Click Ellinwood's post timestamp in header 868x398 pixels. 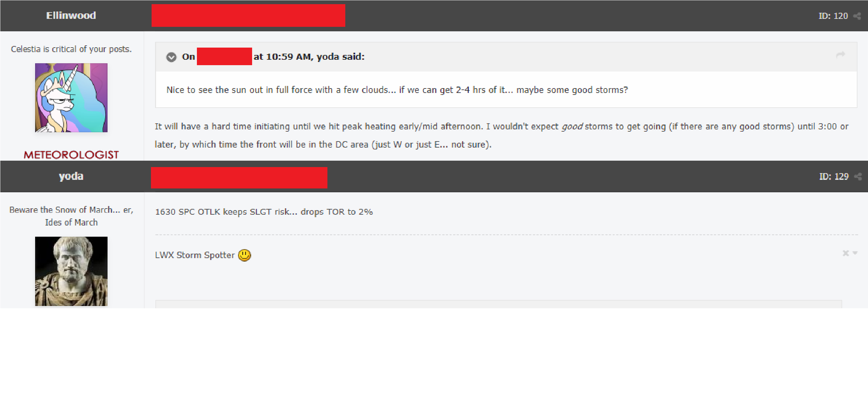point(248,16)
